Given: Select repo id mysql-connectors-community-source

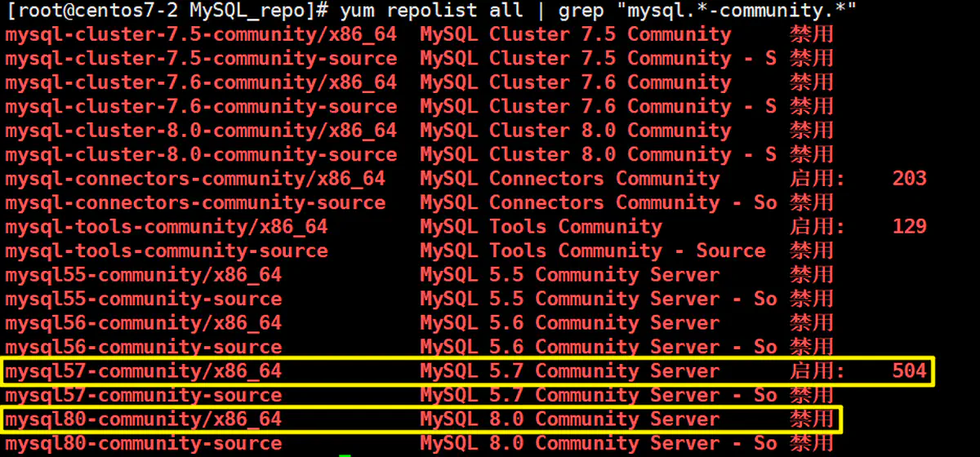Looking at the screenshot, I should [x=195, y=203].
